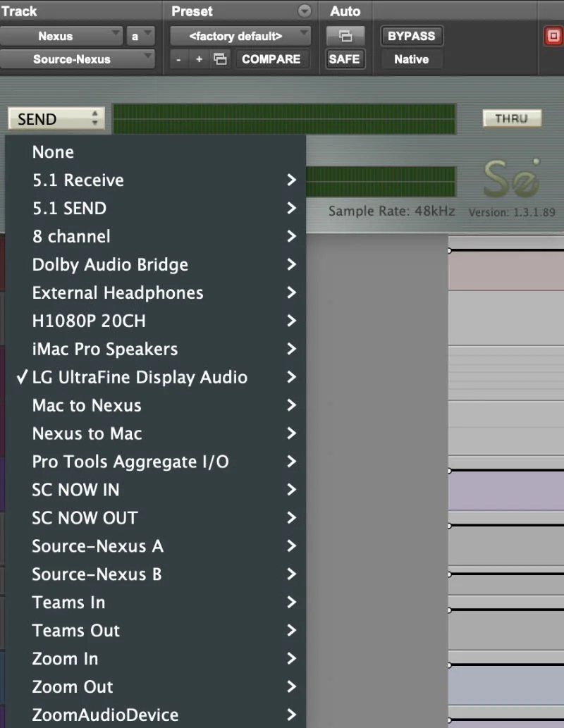
Task: Select SC NOW IN entry
Action: click(x=156, y=489)
